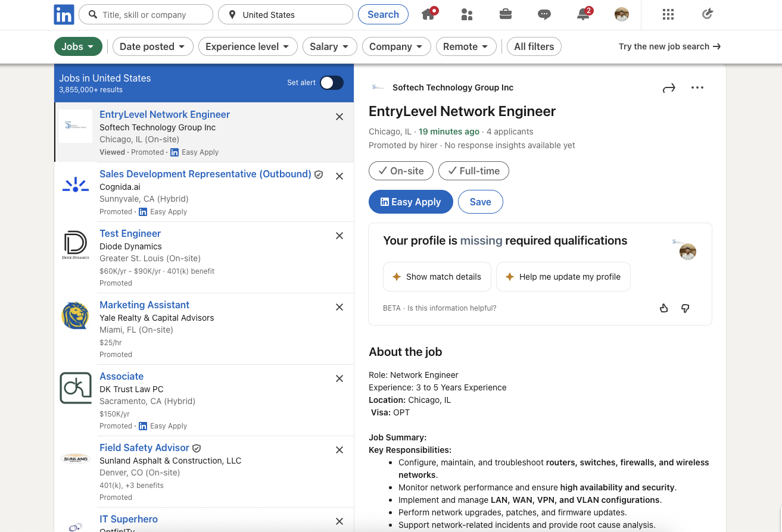Click the Search button
Screen dimensions: 782x532
383,14
